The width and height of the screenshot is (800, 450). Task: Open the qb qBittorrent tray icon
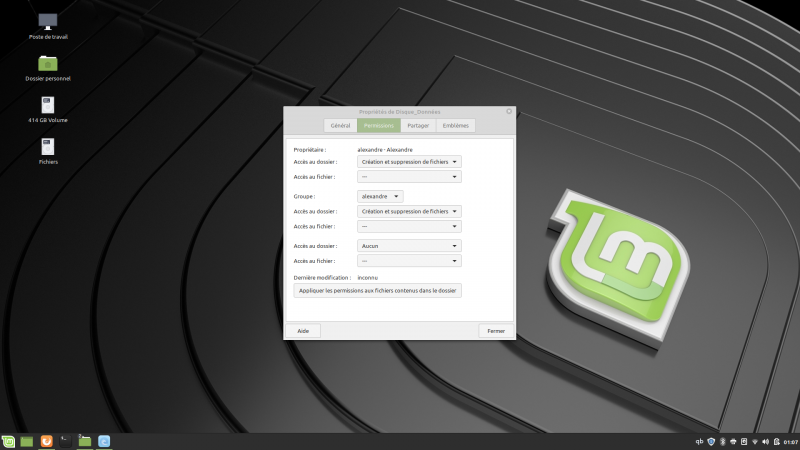[699, 442]
